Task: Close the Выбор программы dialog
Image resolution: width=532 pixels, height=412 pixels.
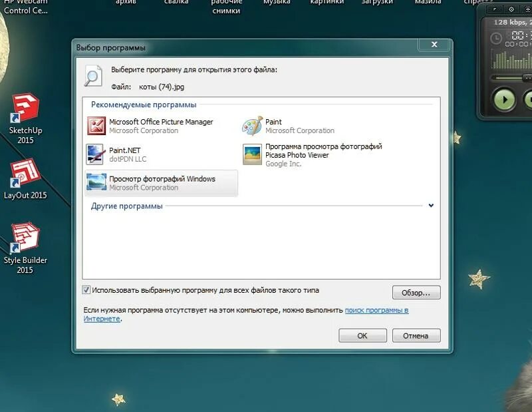Action: pos(434,45)
